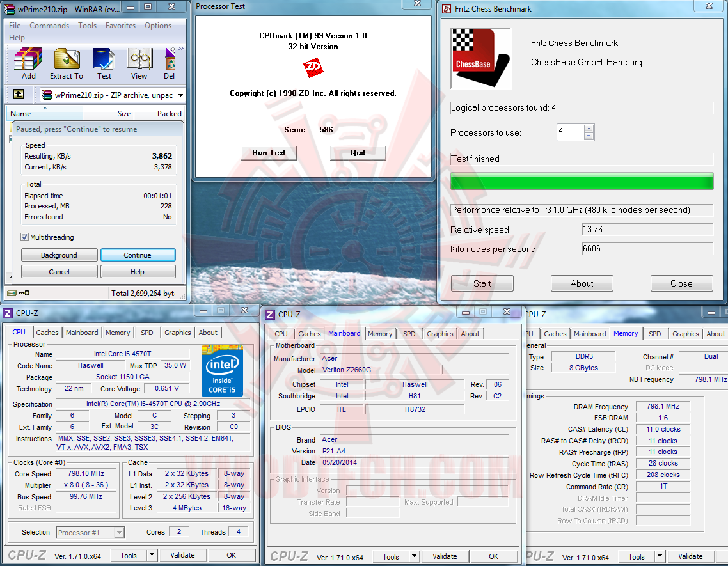Switch to Graphics tab in right CPU-Z

(685, 333)
